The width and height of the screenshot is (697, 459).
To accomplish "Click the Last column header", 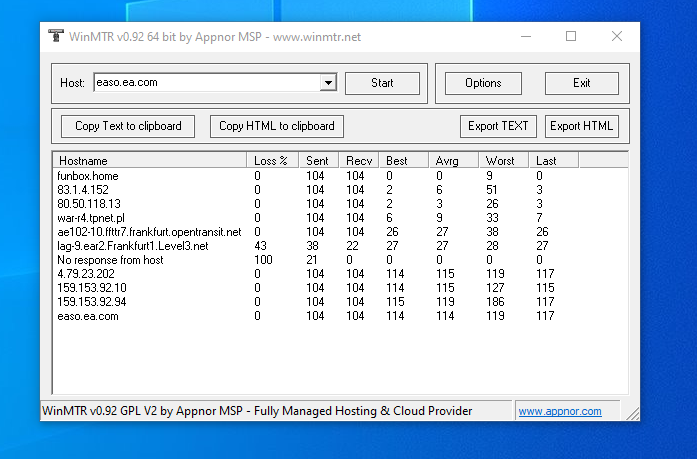I will (554, 160).
